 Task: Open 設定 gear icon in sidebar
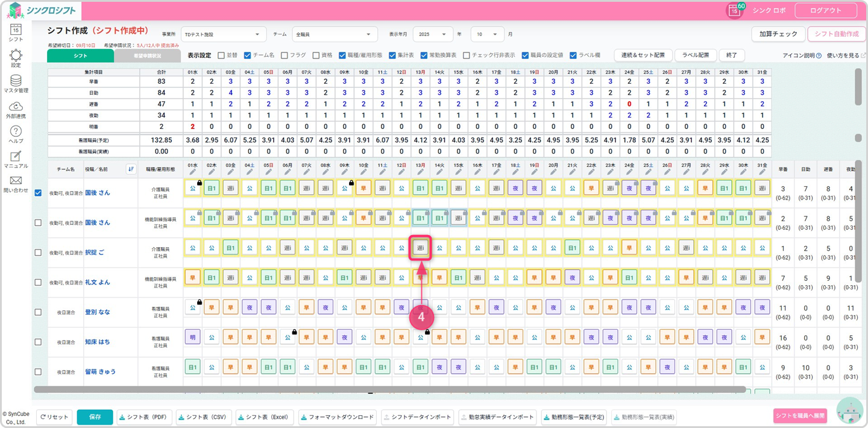pos(16,55)
